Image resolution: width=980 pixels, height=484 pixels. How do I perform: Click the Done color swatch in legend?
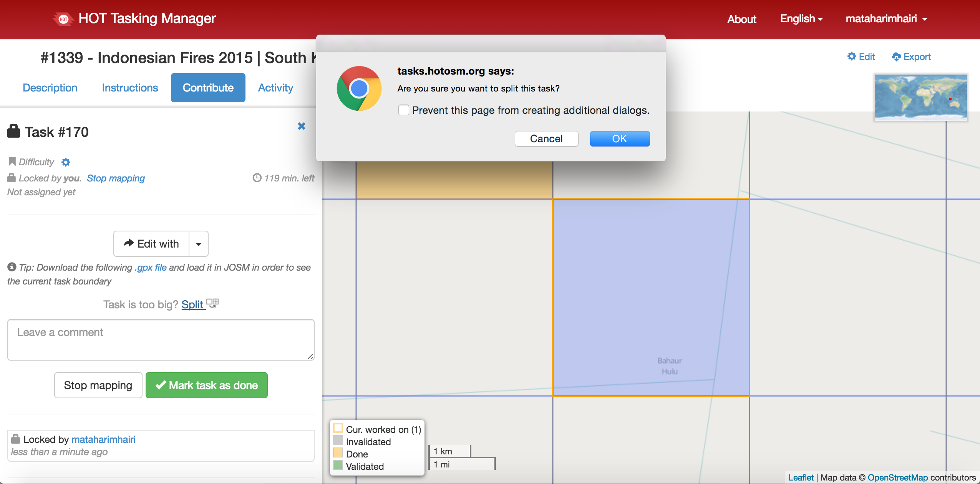[x=338, y=453]
